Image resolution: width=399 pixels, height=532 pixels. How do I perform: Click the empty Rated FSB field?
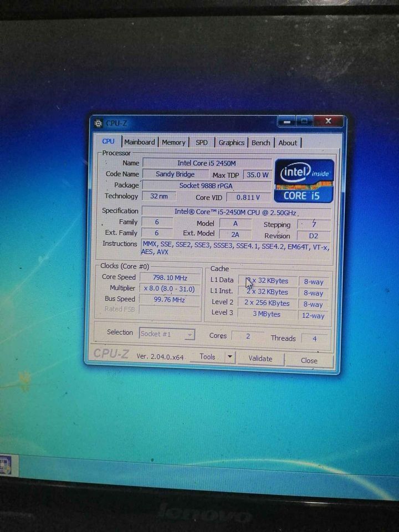170,310
